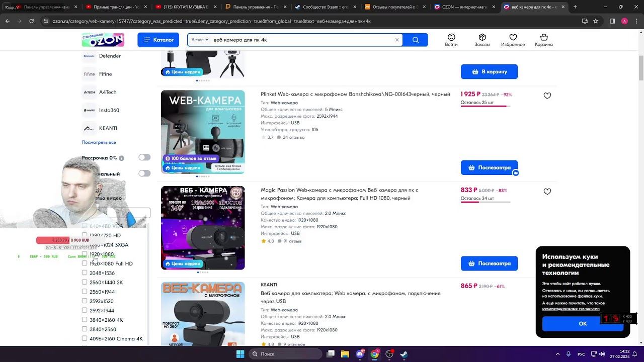This screenshot has width=644, height=362.
Task: Click in the search field with веб камера
Action: 302,40
